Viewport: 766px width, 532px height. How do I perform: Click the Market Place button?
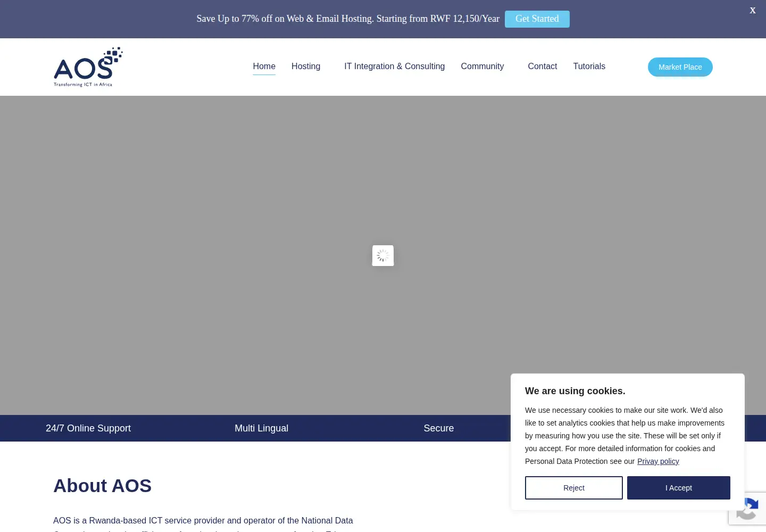(680, 67)
